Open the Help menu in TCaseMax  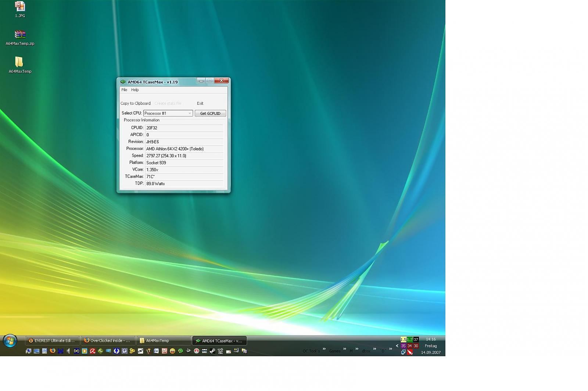(x=135, y=90)
